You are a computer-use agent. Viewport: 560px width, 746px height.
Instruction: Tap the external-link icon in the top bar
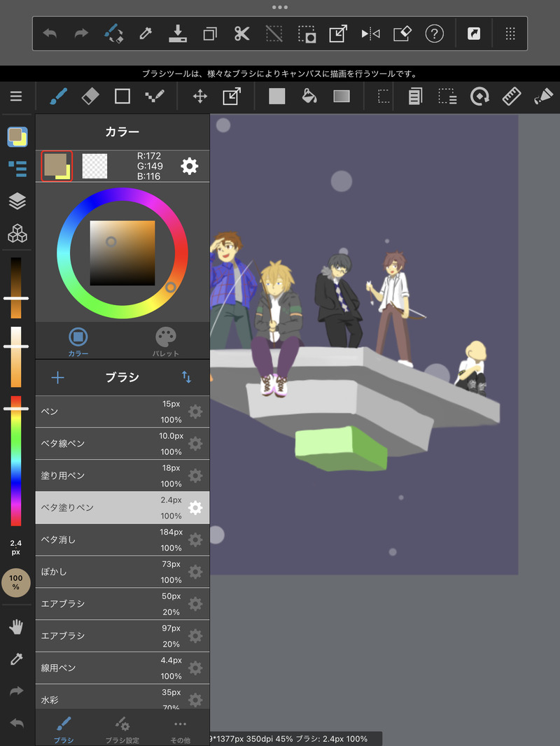tap(474, 34)
